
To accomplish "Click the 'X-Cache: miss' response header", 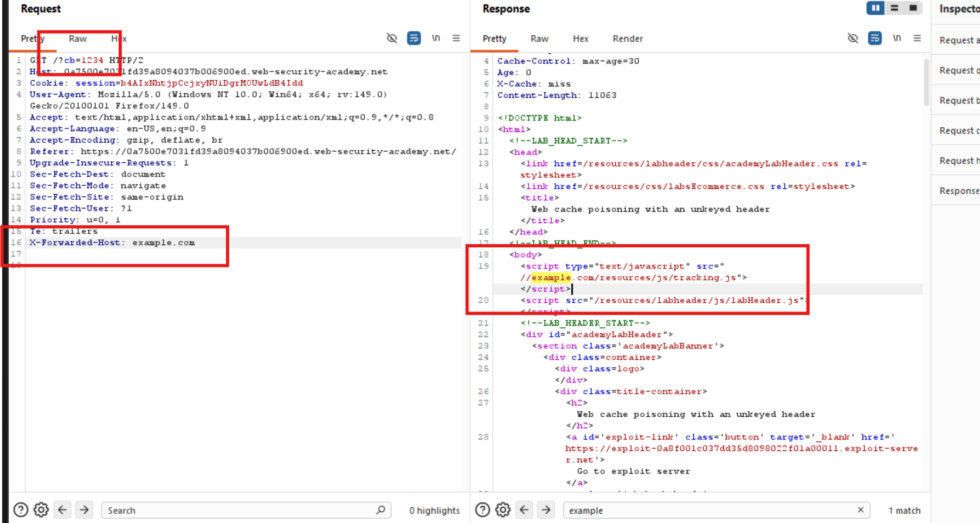I will click(x=534, y=84).
